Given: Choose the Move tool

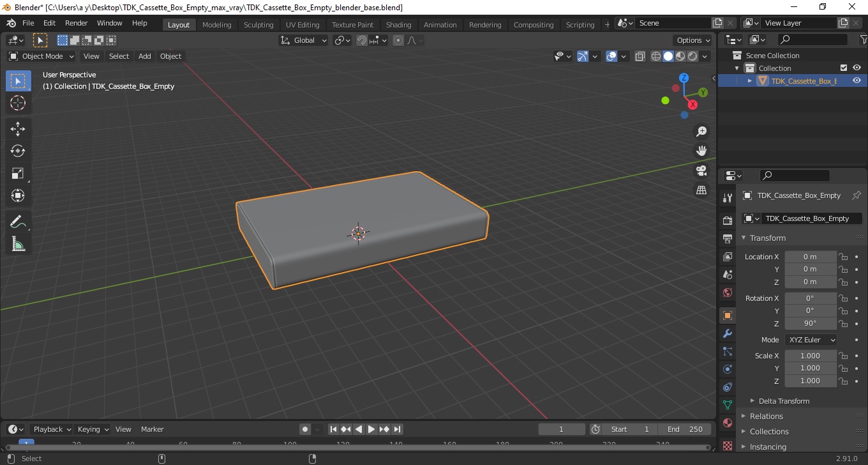Looking at the screenshot, I should (x=18, y=128).
